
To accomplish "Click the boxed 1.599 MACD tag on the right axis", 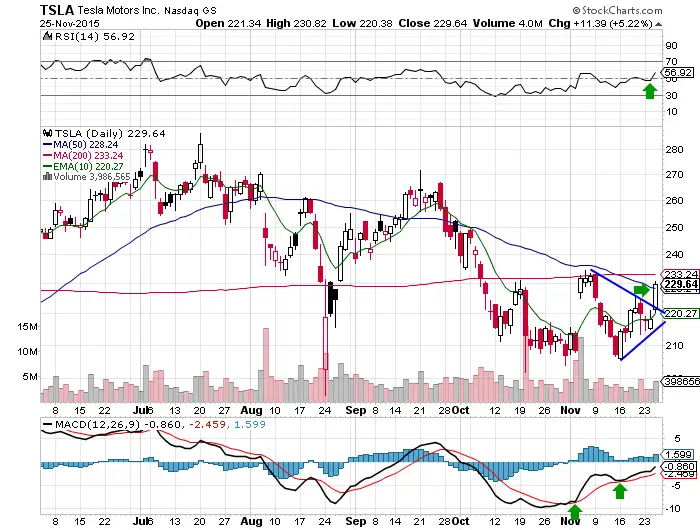I will click(678, 455).
